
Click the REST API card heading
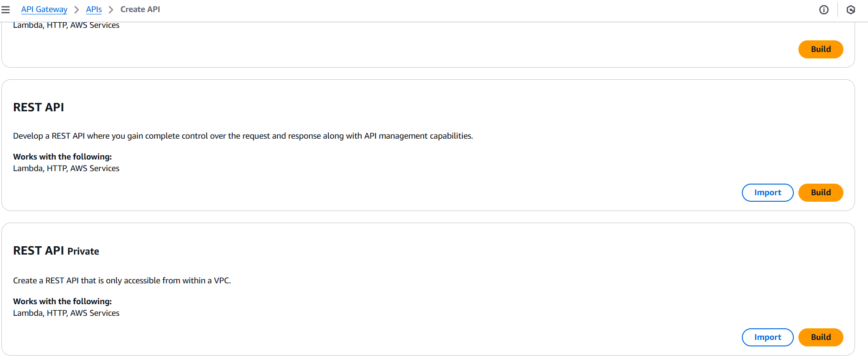[38, 108]
